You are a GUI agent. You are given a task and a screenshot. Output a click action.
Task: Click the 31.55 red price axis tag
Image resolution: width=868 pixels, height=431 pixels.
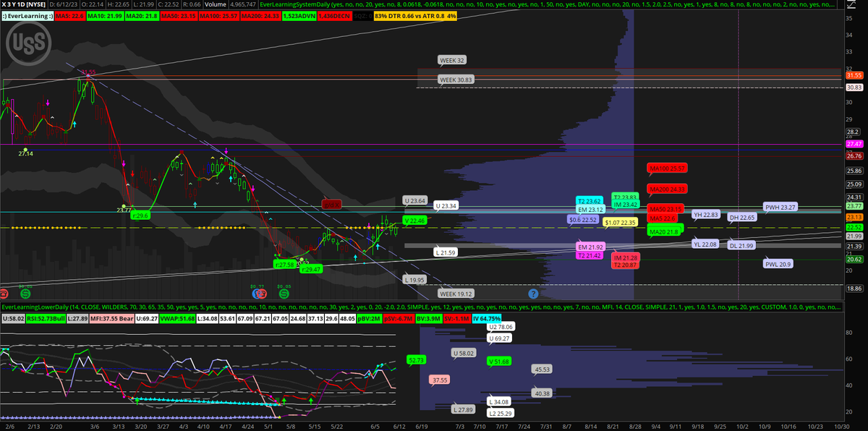click(x=854, y=75)
